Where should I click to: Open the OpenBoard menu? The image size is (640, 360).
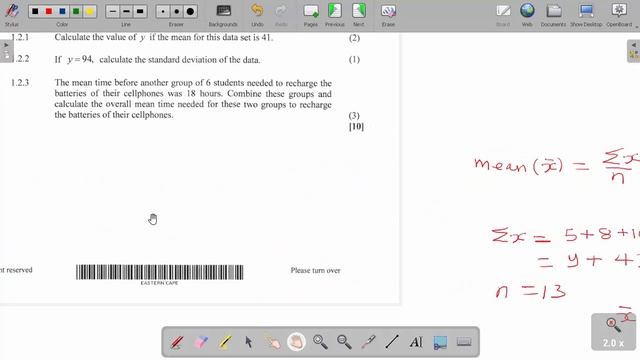coord(619,14)
